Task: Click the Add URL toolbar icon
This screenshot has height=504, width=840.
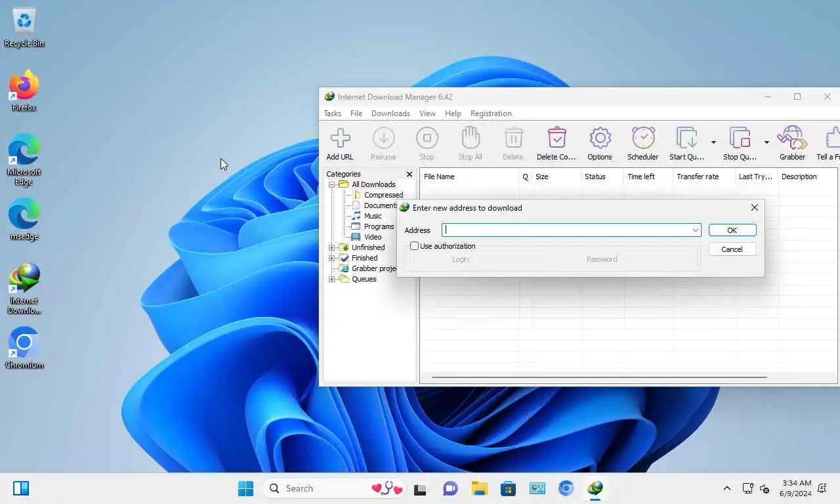Action: point(340,138)
